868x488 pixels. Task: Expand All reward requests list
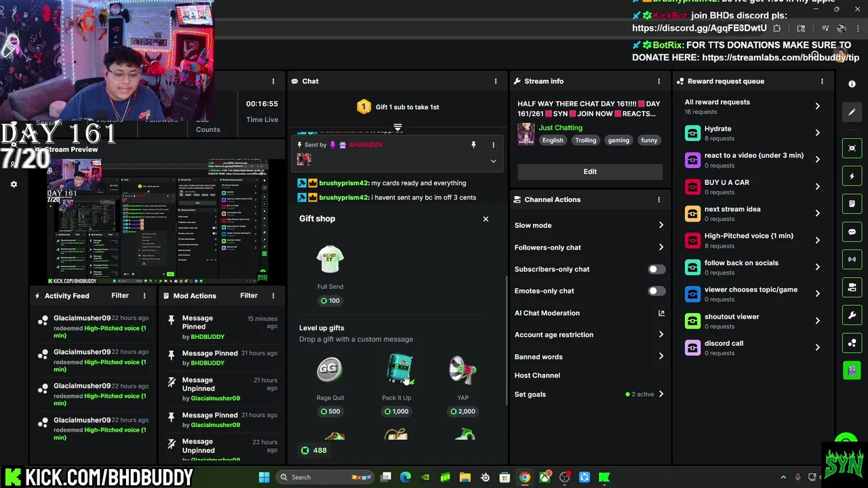[753, 106]
